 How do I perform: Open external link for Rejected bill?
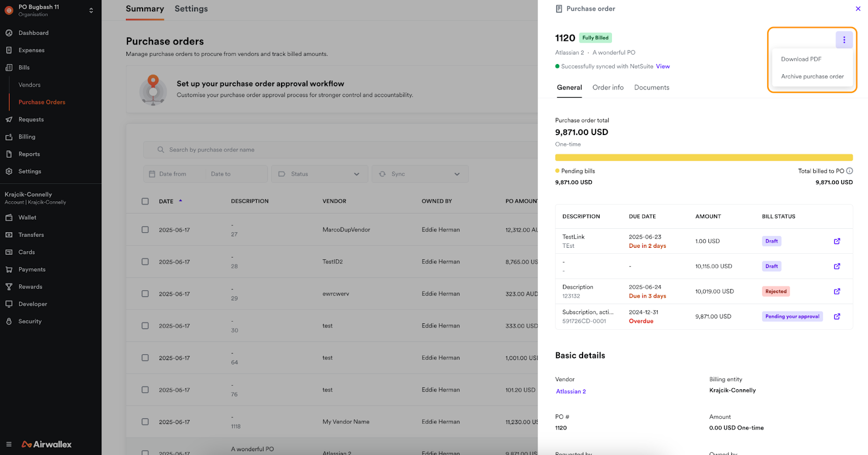(837, 291)
